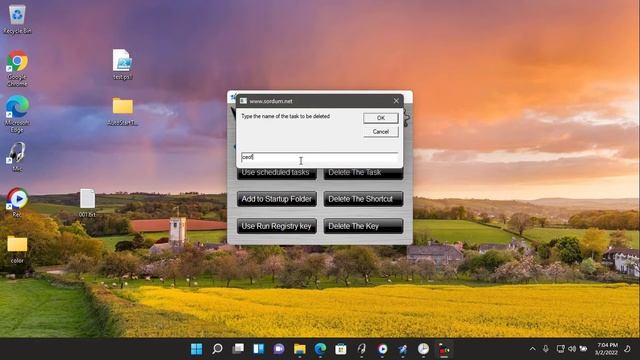Click the network tray icon

561,349
